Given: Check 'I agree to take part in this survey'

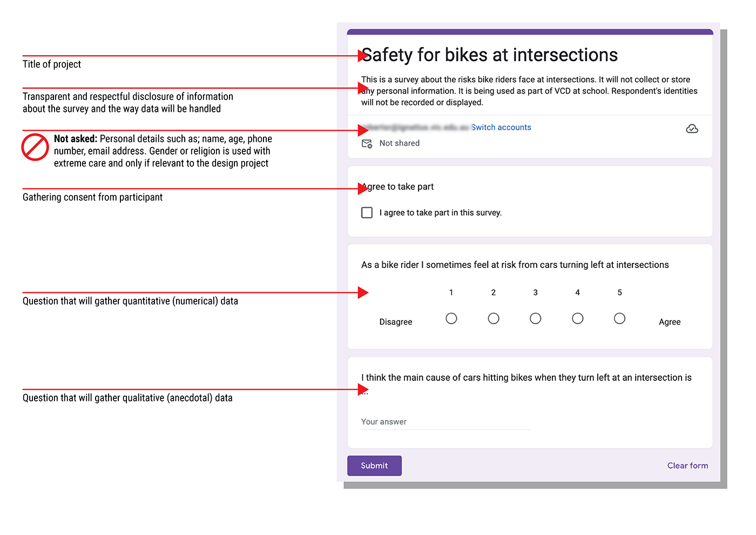Looking at the screenshot, I should [367, 212].
